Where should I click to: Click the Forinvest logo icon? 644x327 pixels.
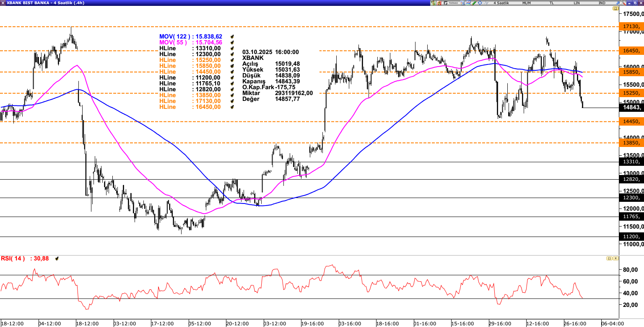(451, 3)
